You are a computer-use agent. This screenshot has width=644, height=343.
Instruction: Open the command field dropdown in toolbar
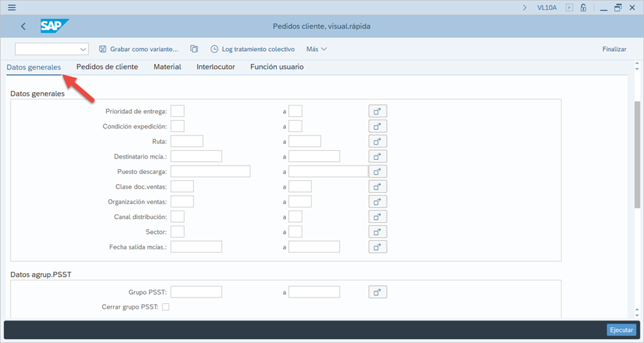tap(83, 50)
